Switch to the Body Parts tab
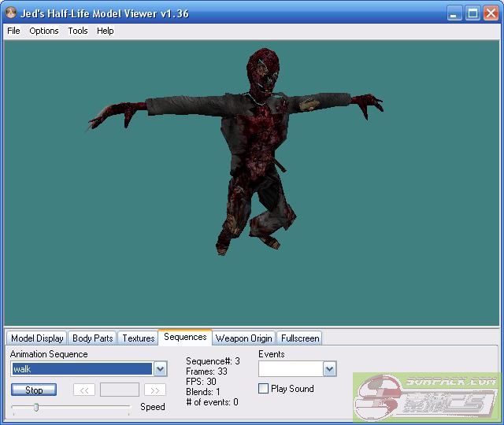 click(x=93, y=338)
